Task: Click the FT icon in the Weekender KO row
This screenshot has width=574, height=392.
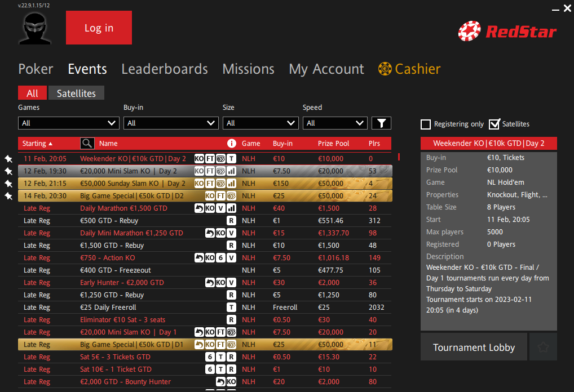Action: point(210,159)
